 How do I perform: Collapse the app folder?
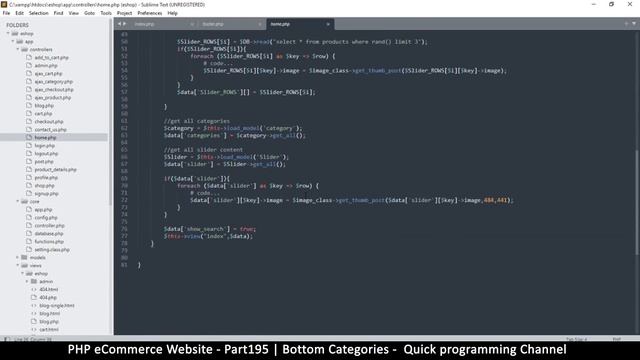pyautogui.click(x=13, y=42)
